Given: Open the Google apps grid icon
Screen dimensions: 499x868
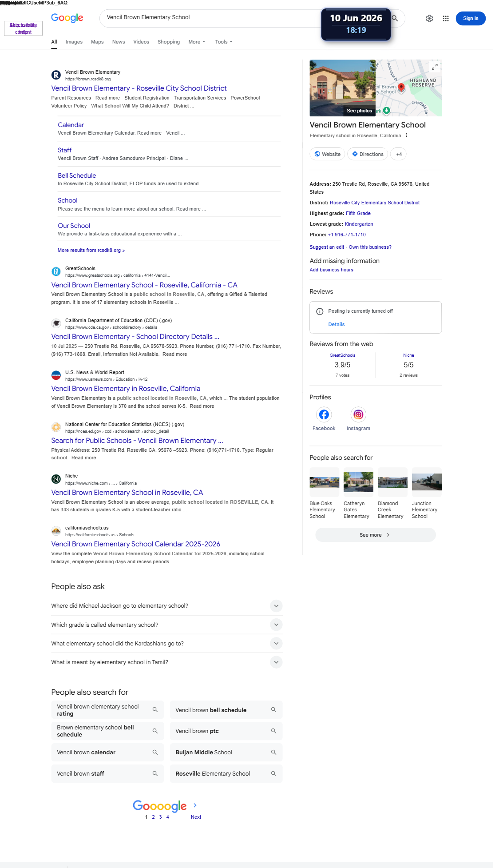Looking at the screenshot, I should 446,19.
